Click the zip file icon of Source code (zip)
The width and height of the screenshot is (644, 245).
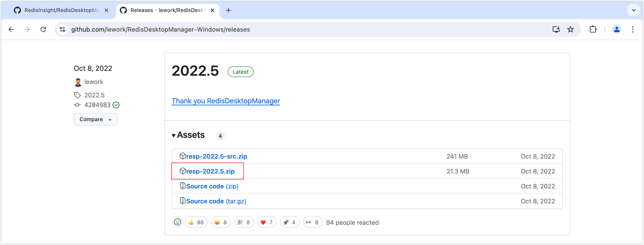pyautogui.click(x=183, y=186)
